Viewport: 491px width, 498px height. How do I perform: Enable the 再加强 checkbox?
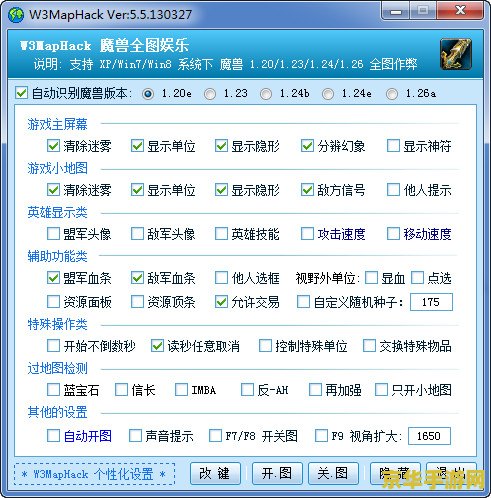[x=315, y=390]
